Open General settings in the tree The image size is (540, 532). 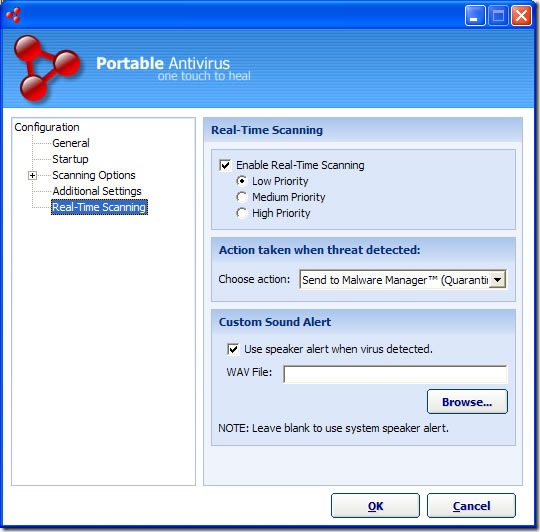pyautogui.click(x=71, y=143)
